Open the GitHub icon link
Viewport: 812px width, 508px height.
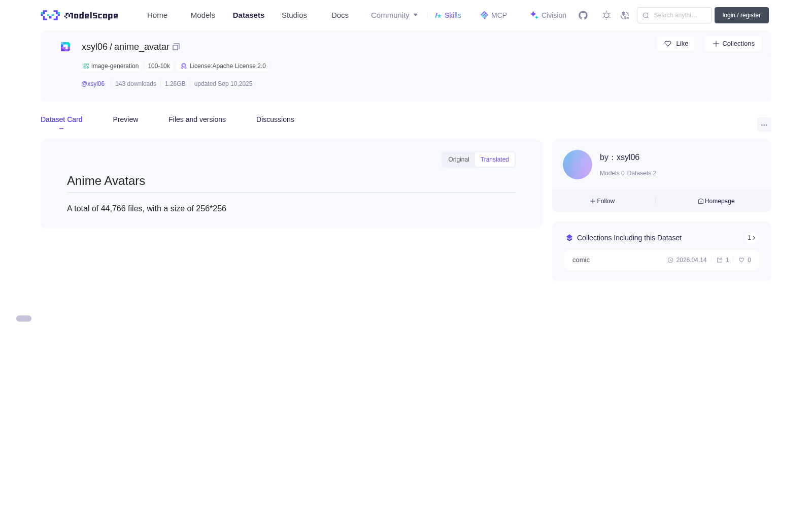click(583, 15)
